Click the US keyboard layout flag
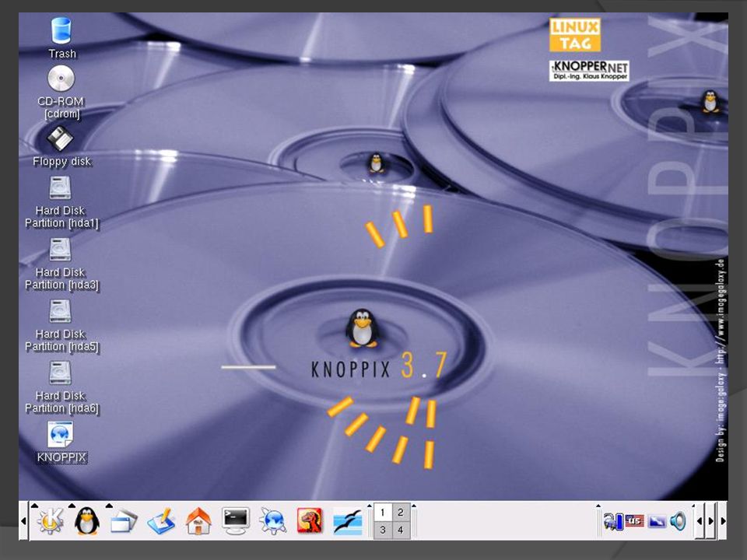747x560 pixels. pyautogui.click(x=634, y=521)
